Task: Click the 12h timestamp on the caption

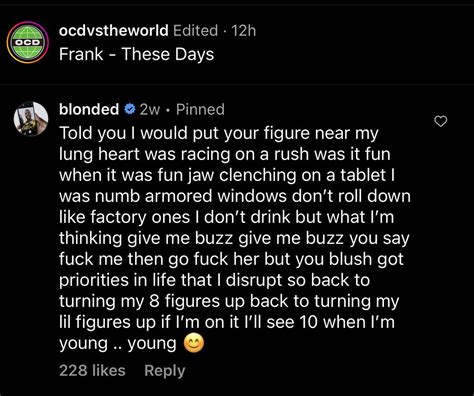Action: pyautogui.click(x=244, y=31)
